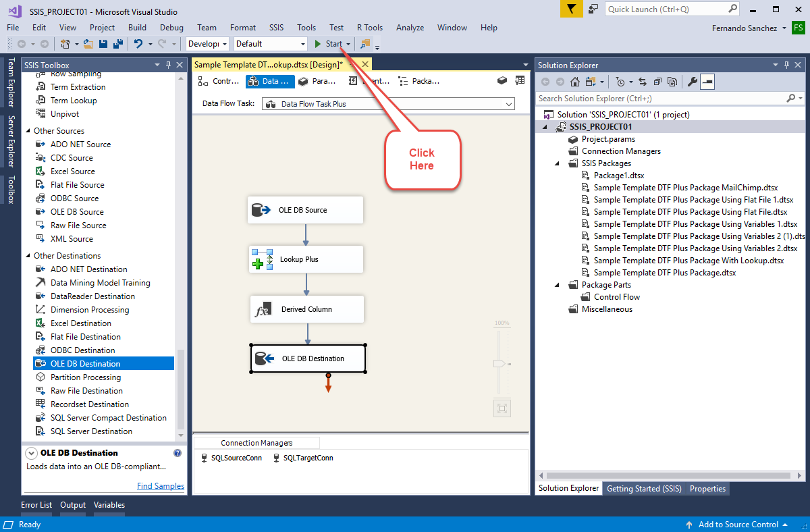The height and width of the screenshot is (532, 810).
Task: Click the Save icon in the toolbar
Action: coord(103,44)
